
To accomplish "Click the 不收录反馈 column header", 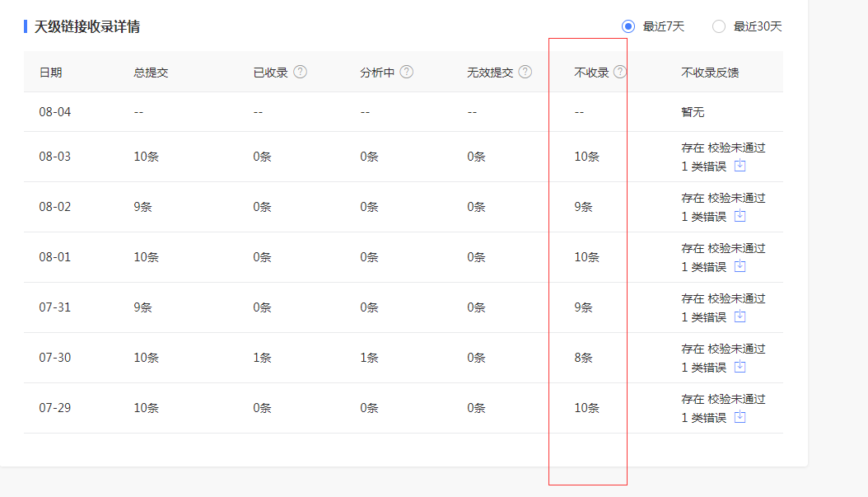I will pos(710,73).
